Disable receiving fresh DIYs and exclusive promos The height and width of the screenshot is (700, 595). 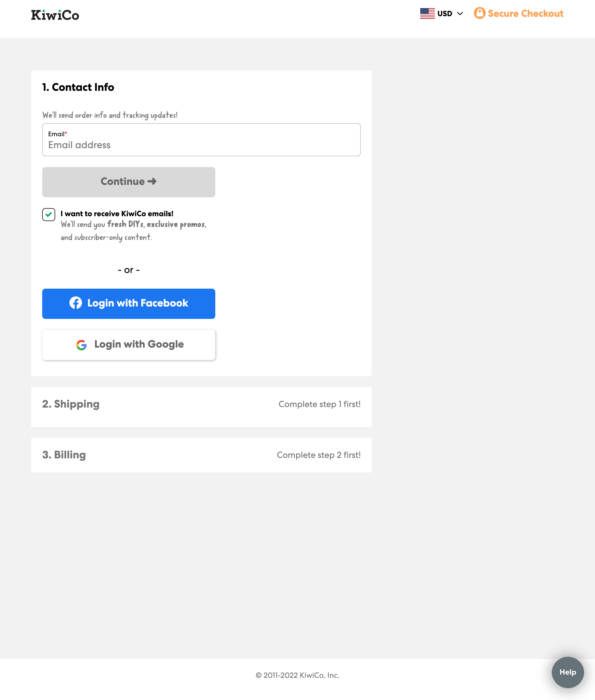49,214
